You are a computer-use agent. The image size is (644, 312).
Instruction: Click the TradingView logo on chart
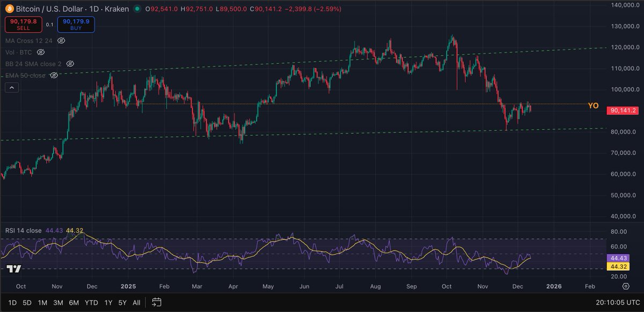point(13,269)
